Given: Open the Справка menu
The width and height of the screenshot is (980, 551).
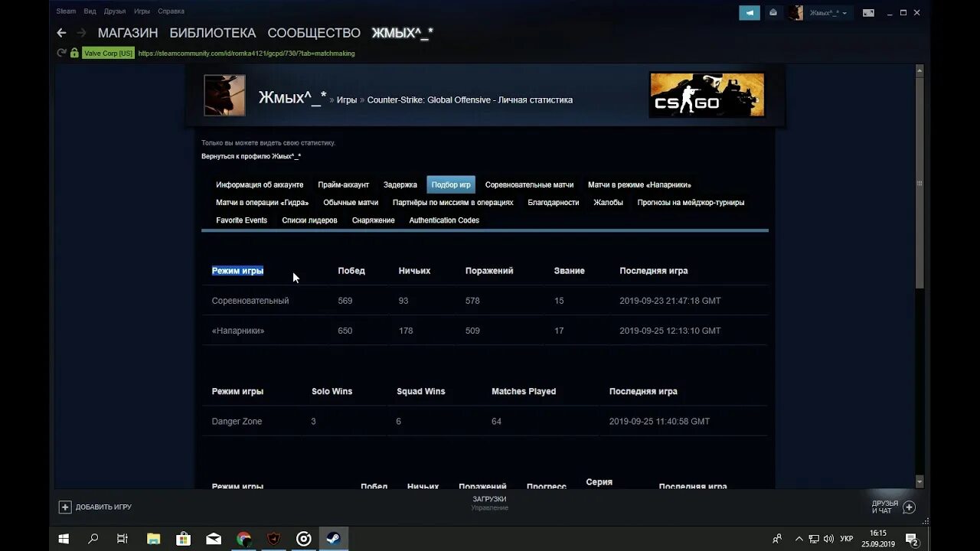Looking at the screenshot, I should pyautogui.click(x=171, y=11).
